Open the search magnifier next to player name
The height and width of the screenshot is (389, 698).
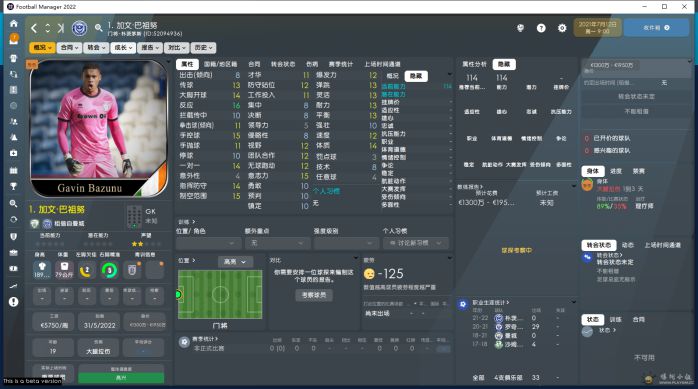click(x=98, y=28)
